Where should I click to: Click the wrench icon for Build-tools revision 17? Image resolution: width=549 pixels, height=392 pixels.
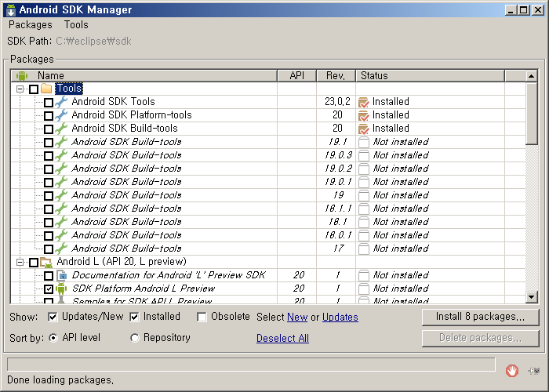[x=61, y=249]
